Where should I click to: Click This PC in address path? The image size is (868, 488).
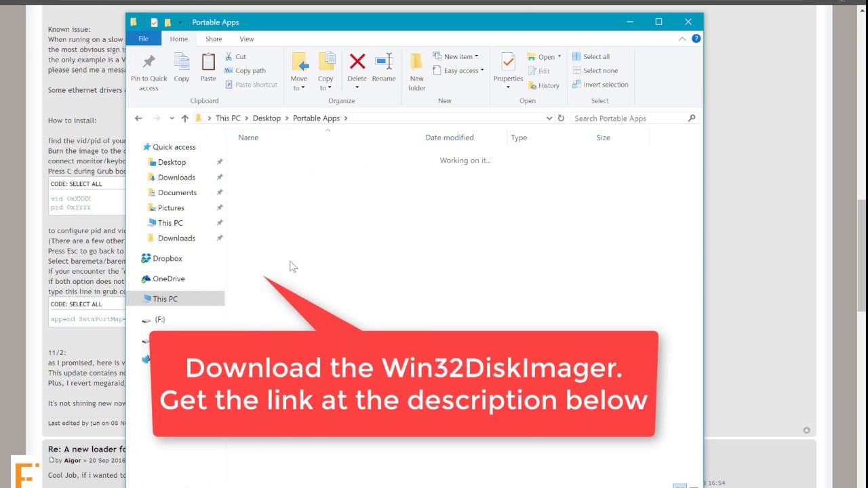click(228, 118)
